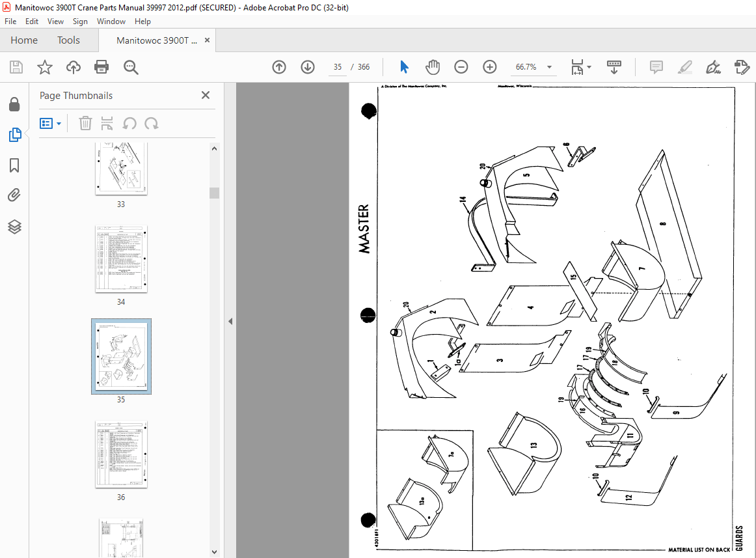
Task: Open the Edit menu
Action: coord(31,21)
